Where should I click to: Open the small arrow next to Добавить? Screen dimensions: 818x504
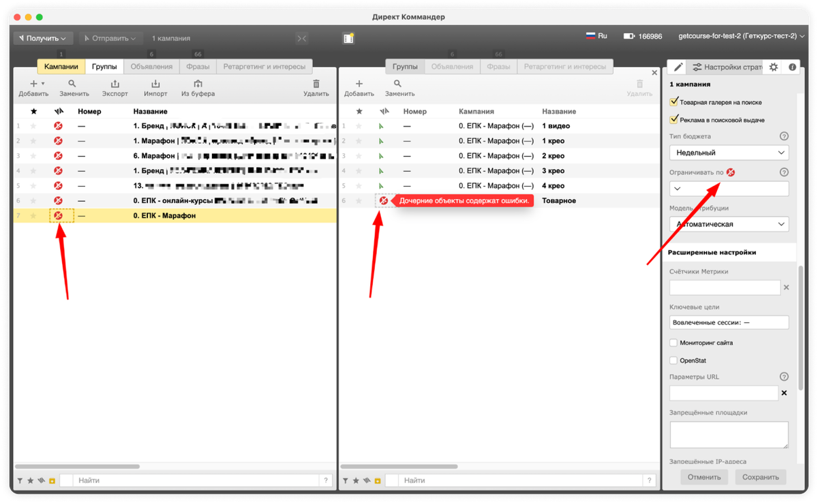pos(44,84)
